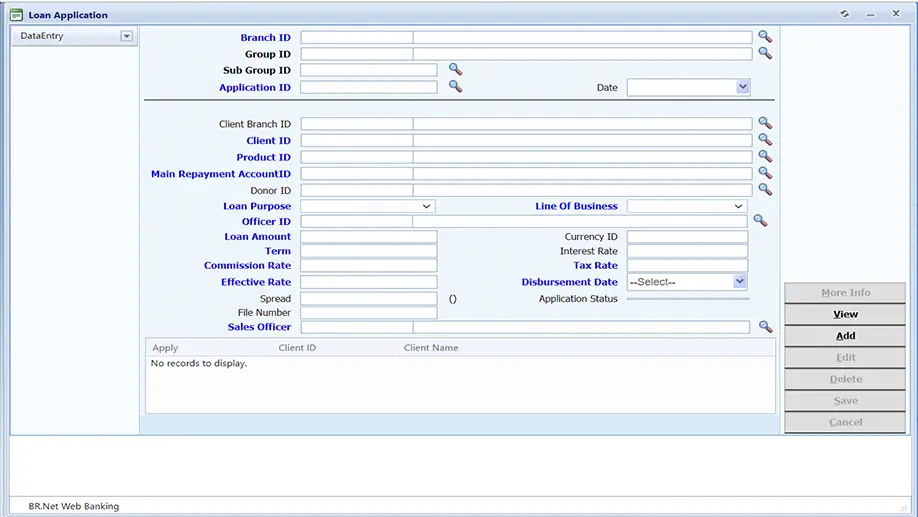Search Client Branch ID using magnifier icon

coord(765,123)
